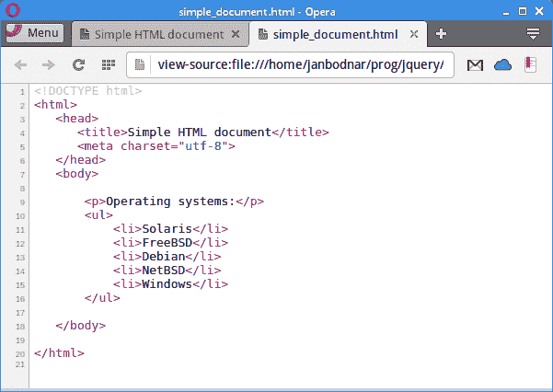Viewport: 553px width, 392px height.
Task: Click the closing </ul> tag
Action: click(102, 298)
